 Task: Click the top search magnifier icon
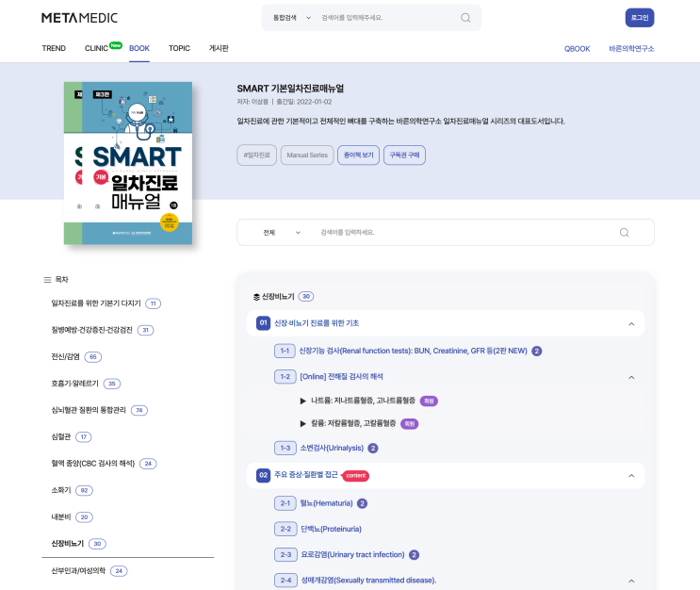click(x=465, y=18)
